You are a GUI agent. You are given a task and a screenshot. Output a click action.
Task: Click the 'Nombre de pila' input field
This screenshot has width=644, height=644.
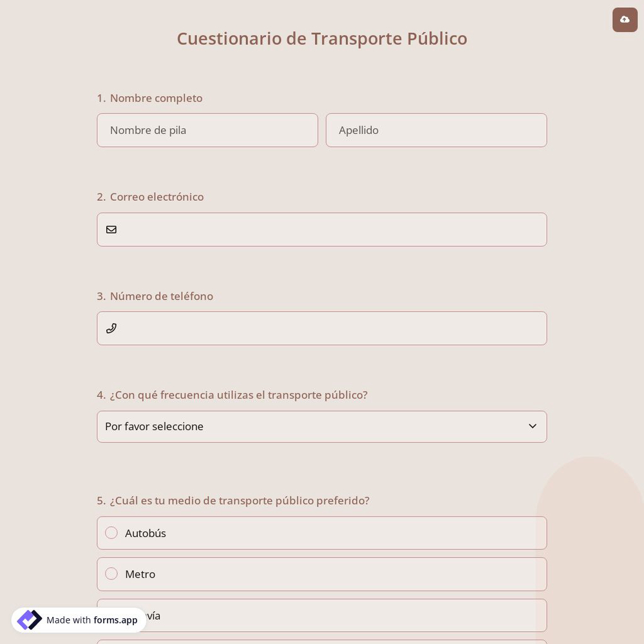[207, 130]
